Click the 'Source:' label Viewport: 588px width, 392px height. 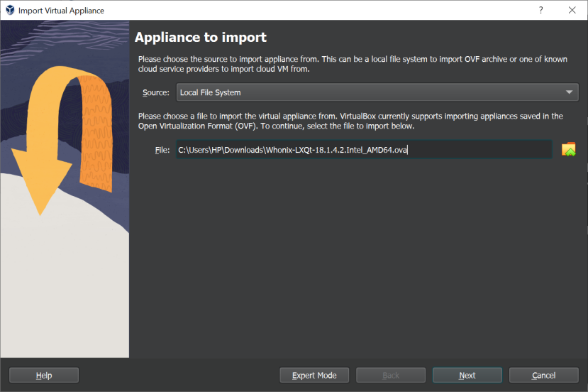pyautogui.click(x=155, y=92)
